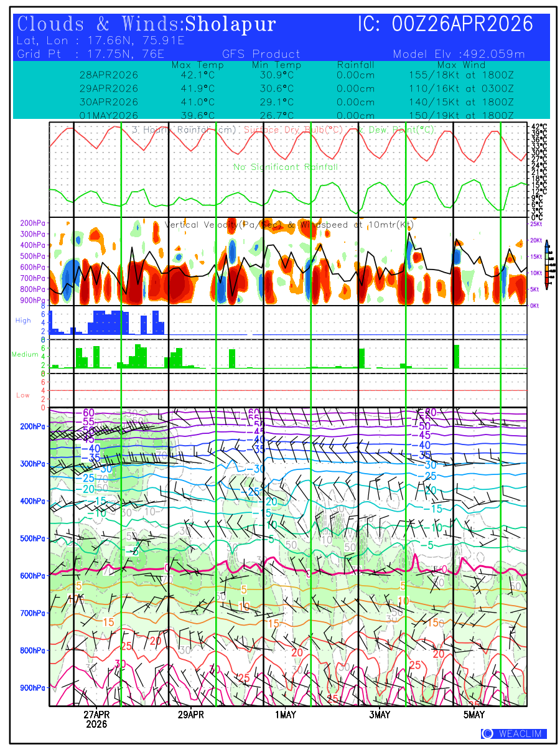The image size is (560, 747).
Task: Click the Low cloud panel label
Action: (x=23, y=395)
